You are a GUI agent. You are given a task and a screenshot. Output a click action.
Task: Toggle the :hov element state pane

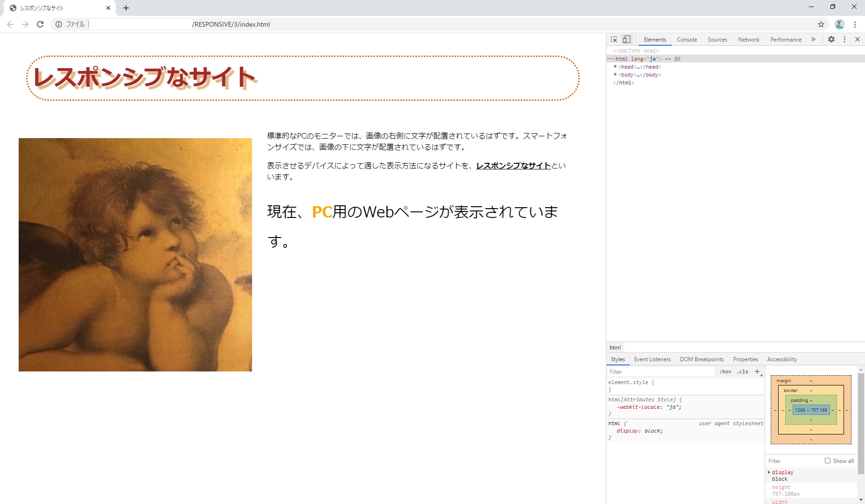[725, 371]
